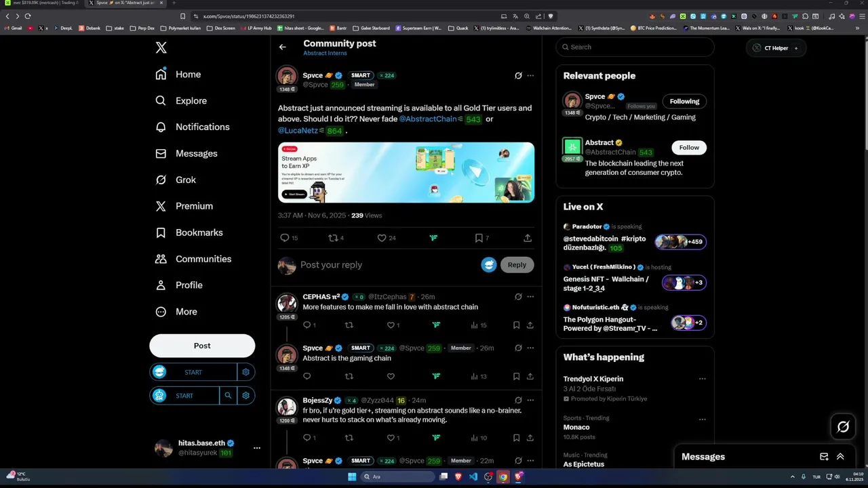Click the first START button

click(x=193, y=372)
